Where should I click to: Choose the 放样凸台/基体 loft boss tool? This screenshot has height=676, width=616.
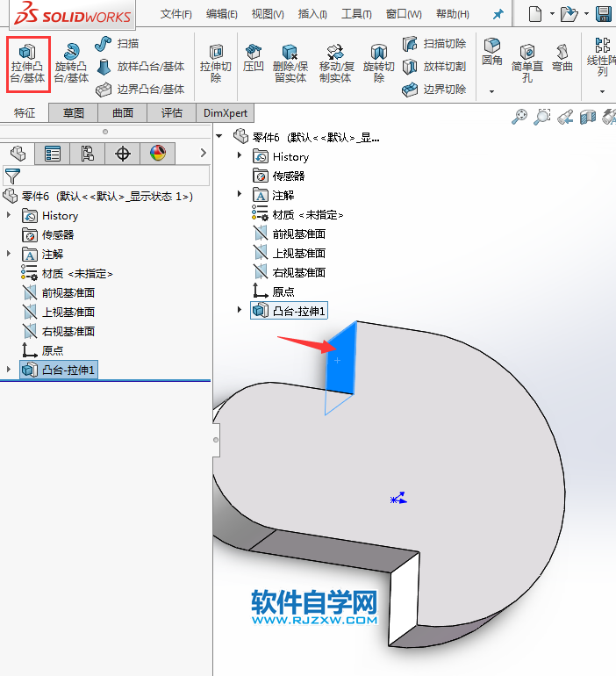[x=140, y=67]
